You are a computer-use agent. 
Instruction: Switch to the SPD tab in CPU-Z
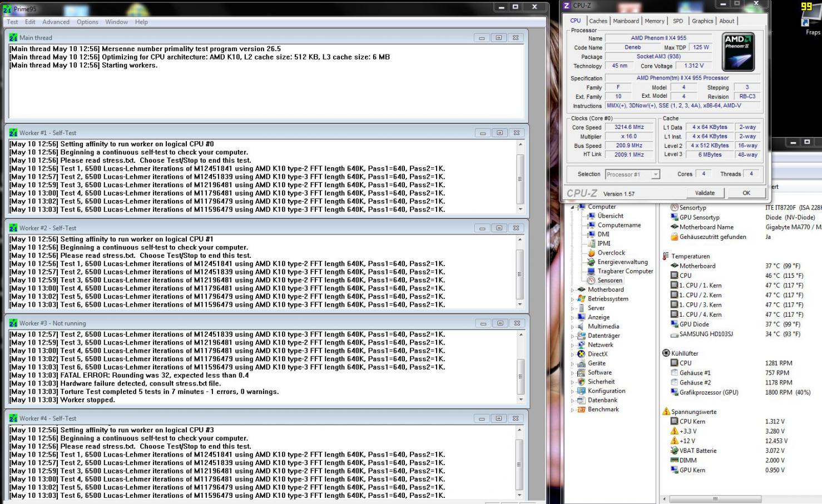click(678, 21)
